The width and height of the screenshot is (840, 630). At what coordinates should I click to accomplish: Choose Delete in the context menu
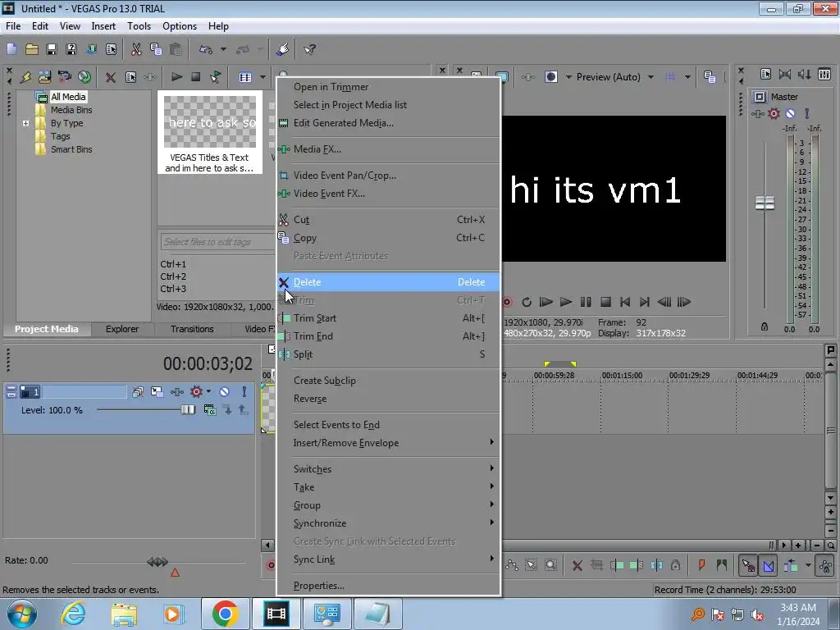pyautogui.click(x=388, y=282)
